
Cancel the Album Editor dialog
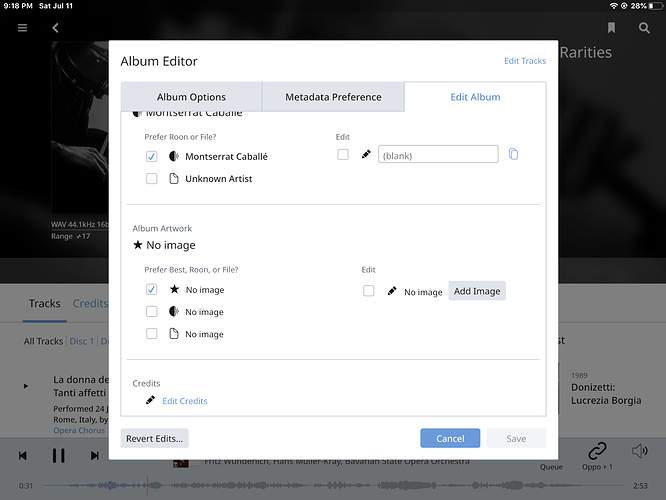[450, 438]
